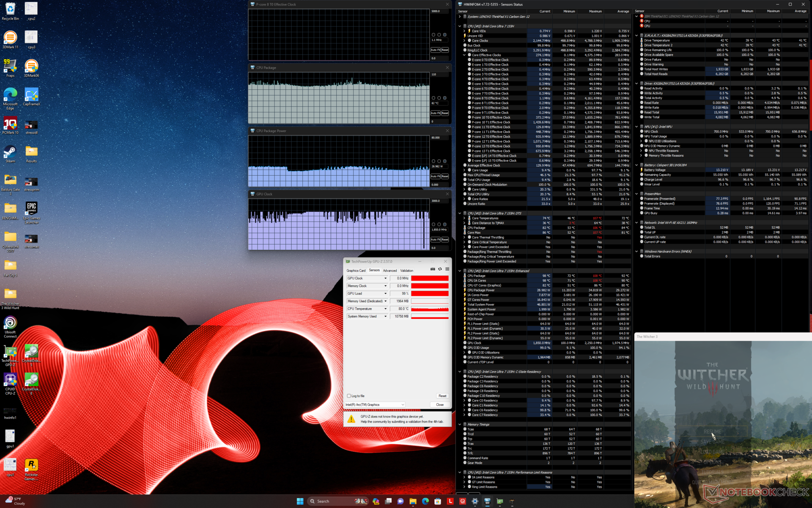
Task: Click GPU-Z screenshot camera icon
Action: (432, 269)
